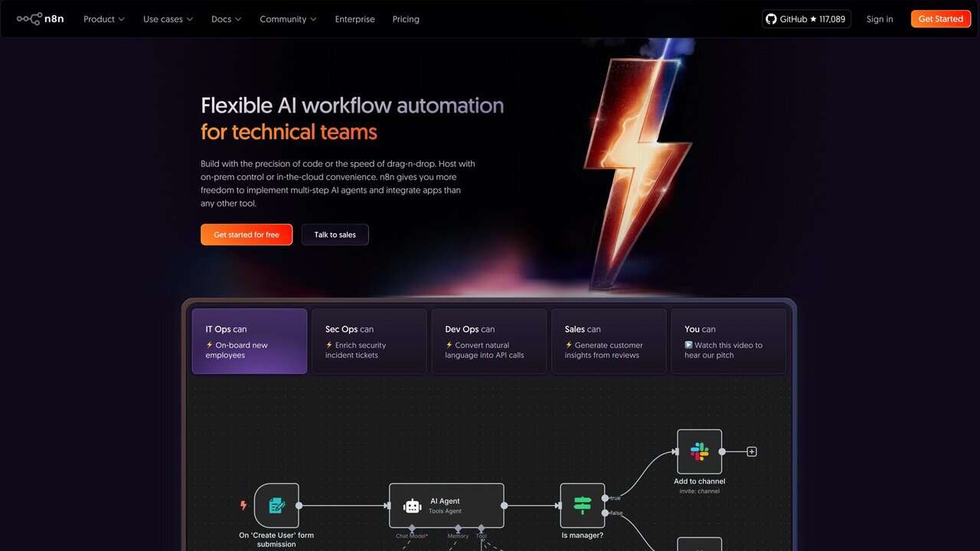
Task: Click the plus icon after Slack node
Action: pyautogui.click(x=752, y=452)
